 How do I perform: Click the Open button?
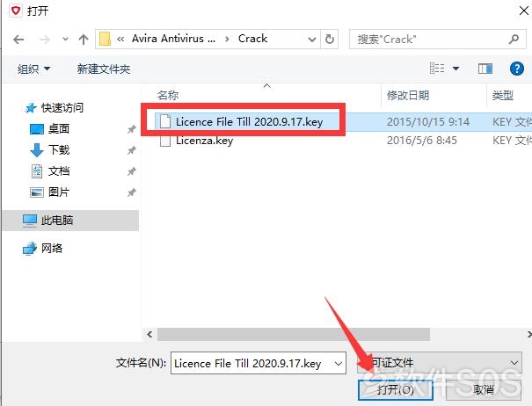click(x=396, y=390)
